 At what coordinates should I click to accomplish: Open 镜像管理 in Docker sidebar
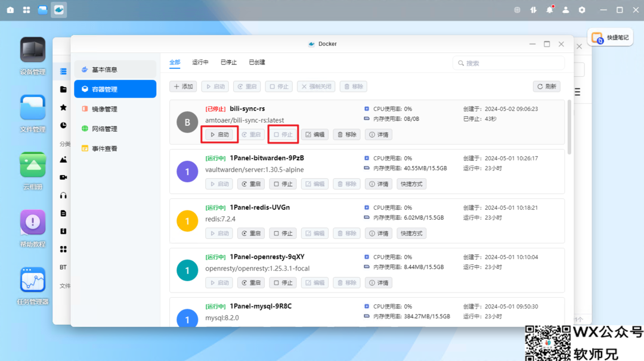pyautogui.click(x=115, y=108)
